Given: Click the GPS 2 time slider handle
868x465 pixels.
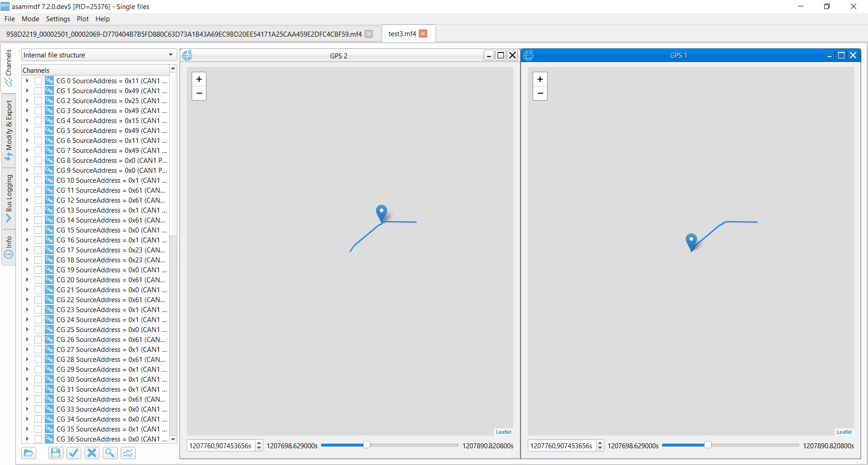Looking at the screenshot, I should pos(367,445).
